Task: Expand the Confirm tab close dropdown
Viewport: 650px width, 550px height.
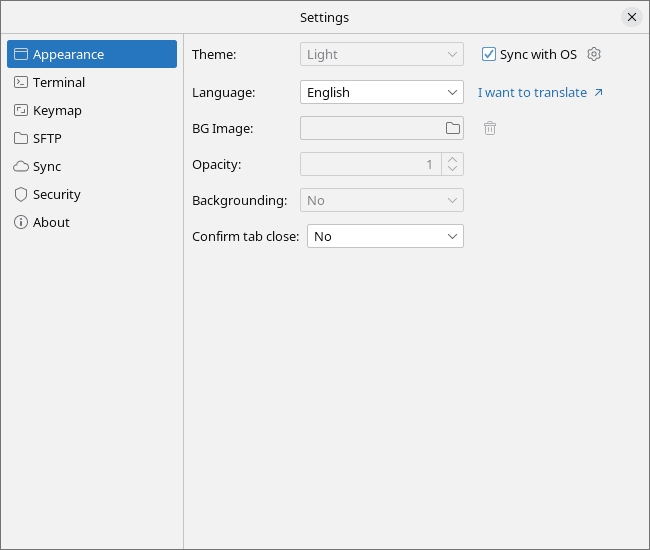Action: (385, 236)
